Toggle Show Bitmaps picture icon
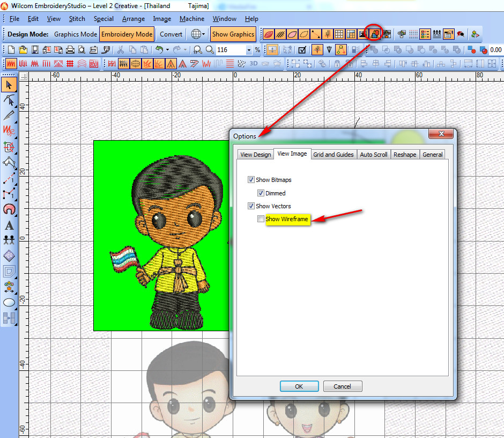 click(x=363, y=34)
